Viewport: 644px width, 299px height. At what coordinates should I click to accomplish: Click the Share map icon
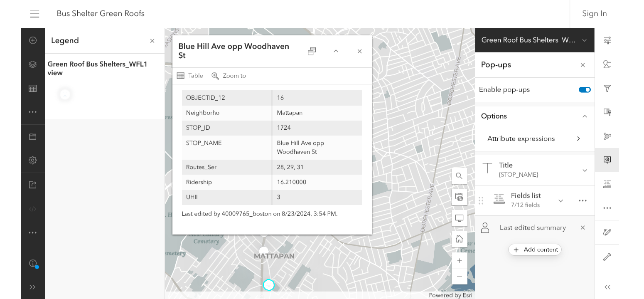(x=33, y=185)
